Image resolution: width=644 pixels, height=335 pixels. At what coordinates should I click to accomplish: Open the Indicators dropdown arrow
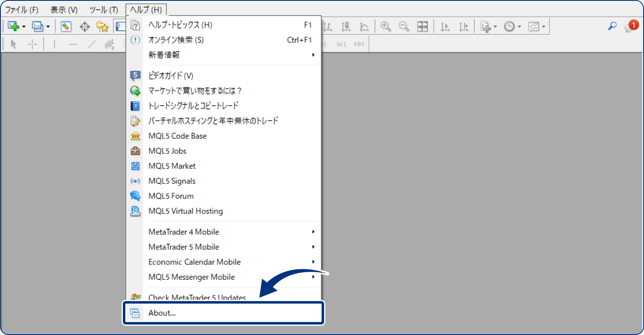coord(495,27)
